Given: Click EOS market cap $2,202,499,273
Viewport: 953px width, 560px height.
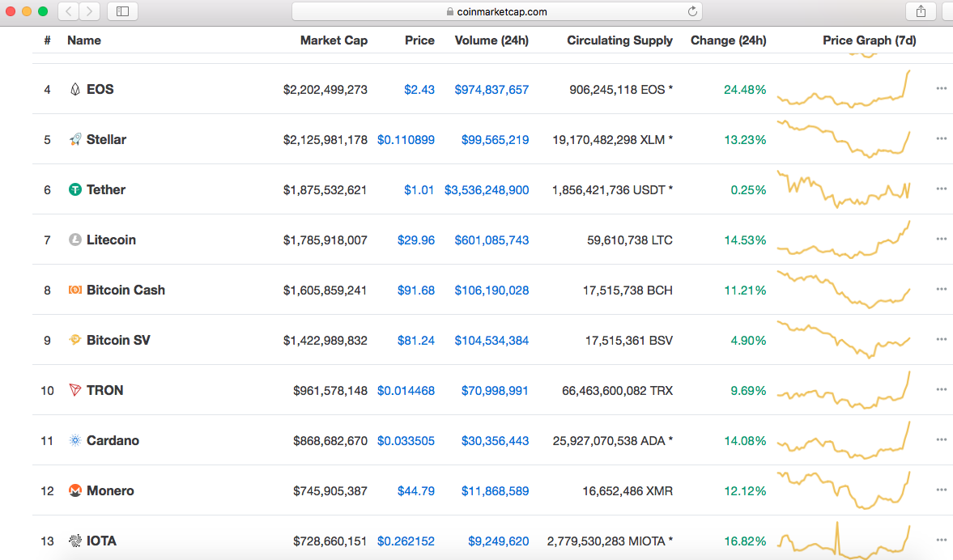Looking at the screenshot, I should (325, 89).
